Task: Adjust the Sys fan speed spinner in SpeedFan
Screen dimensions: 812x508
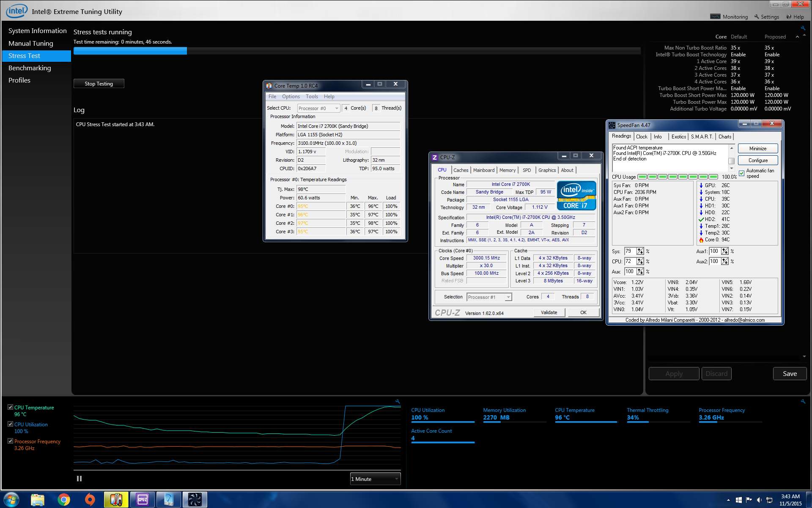Action: tap(640, 251)
